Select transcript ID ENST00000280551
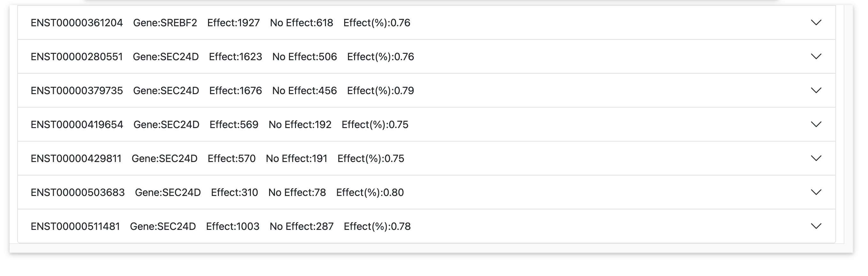The width and height of the screenshot is (868, 276). tap(77, 57)
